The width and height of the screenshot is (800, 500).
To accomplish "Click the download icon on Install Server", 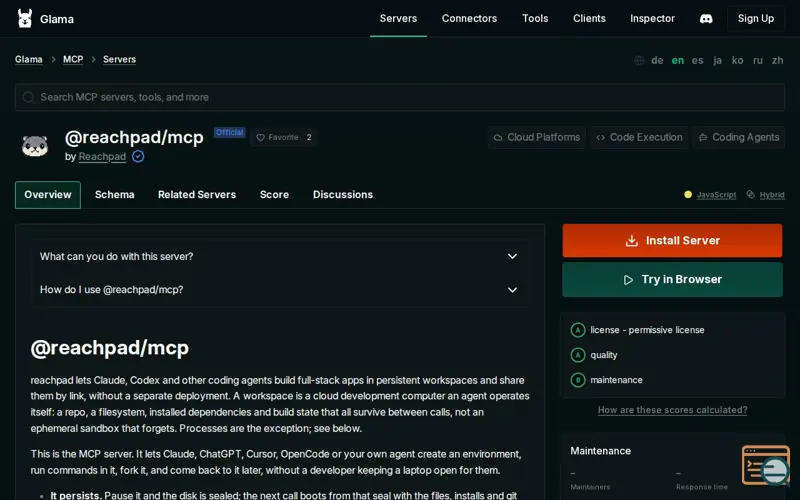I will (632, 240).
